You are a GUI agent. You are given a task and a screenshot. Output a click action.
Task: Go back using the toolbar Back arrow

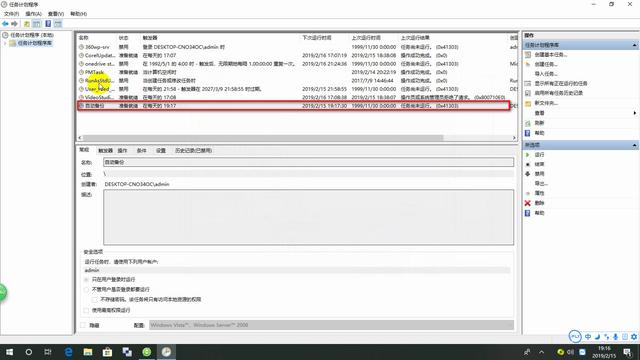[x=5, y=24]
